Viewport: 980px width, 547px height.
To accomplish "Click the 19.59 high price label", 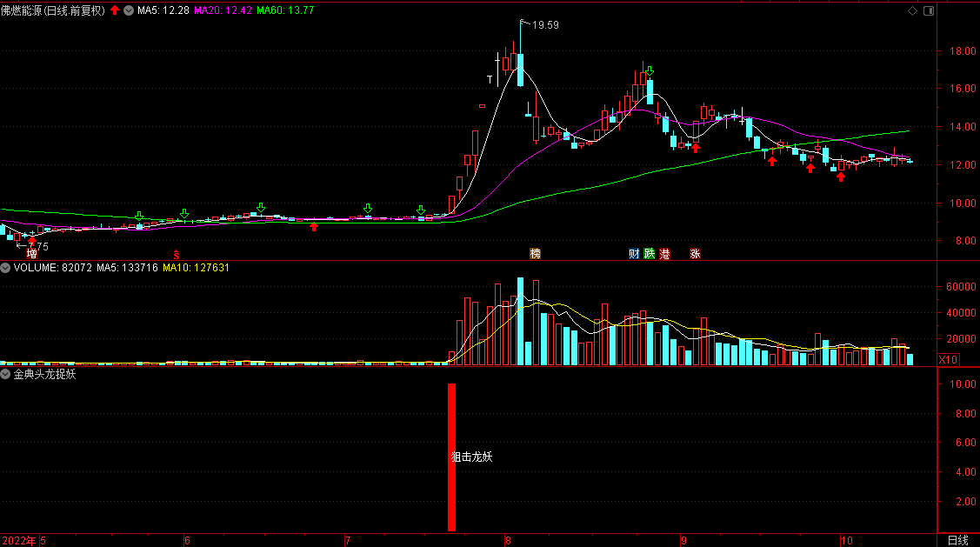I will [x=545, y=25].
